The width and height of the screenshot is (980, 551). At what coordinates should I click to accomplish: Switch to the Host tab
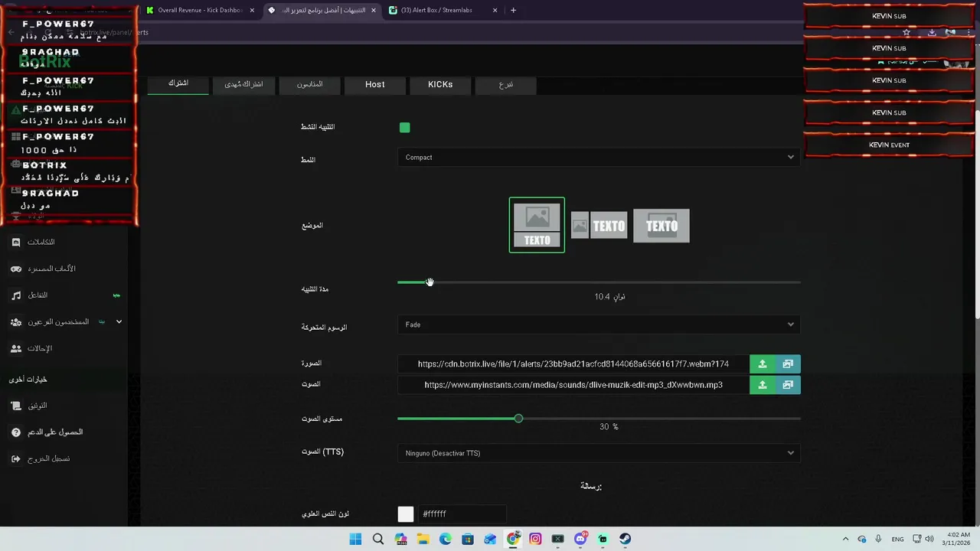pyautogui.click(x=375, y=84)
